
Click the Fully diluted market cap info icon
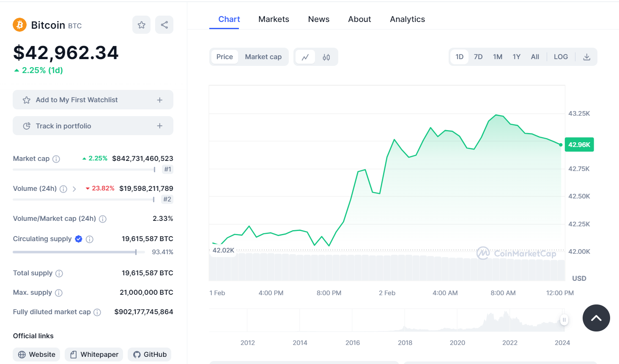[x=97, y=312]
